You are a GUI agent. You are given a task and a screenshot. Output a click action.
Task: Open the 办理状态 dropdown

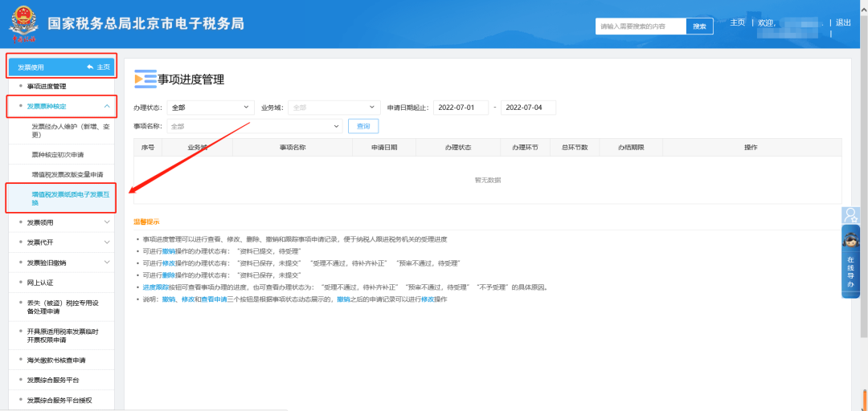(211, 107)
